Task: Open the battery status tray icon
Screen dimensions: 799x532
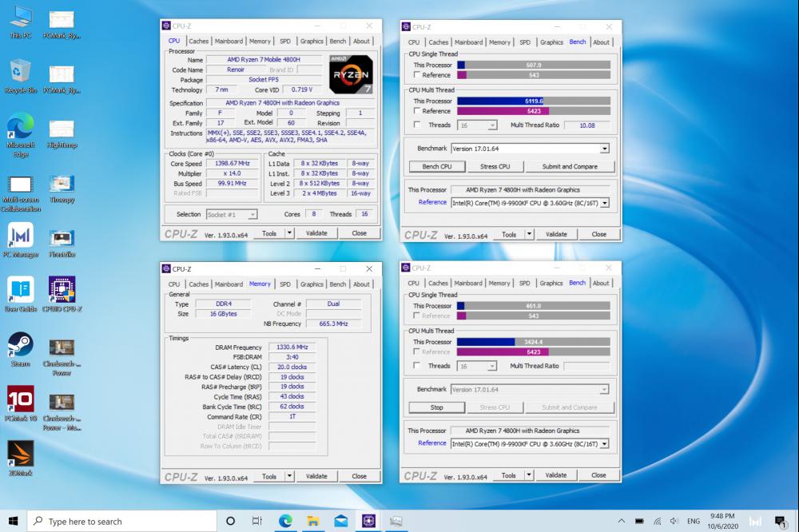Action: 639,521
